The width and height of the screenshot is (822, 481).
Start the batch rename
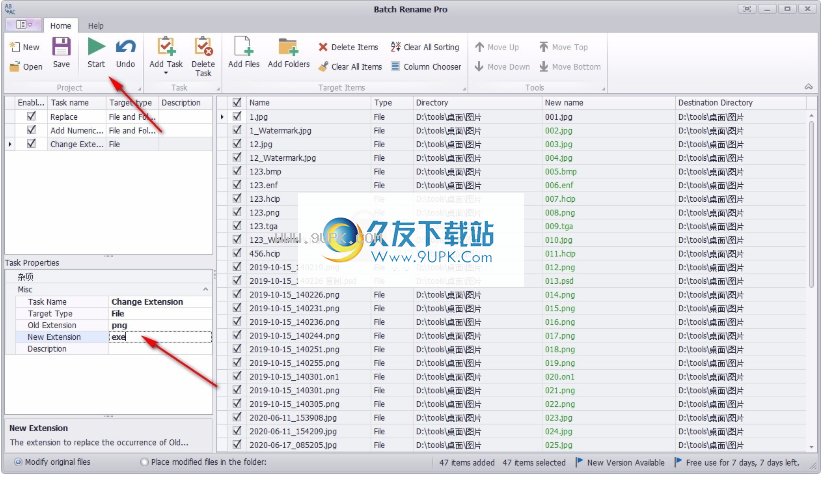[96, 52]
